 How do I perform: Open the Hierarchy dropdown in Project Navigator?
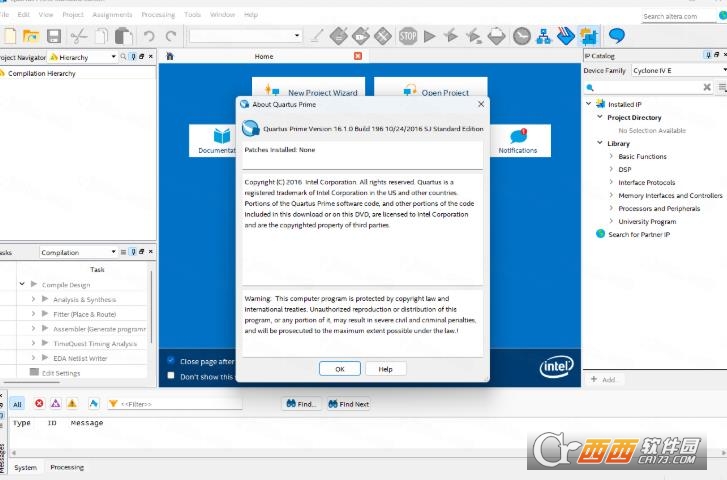click(113, 57)
